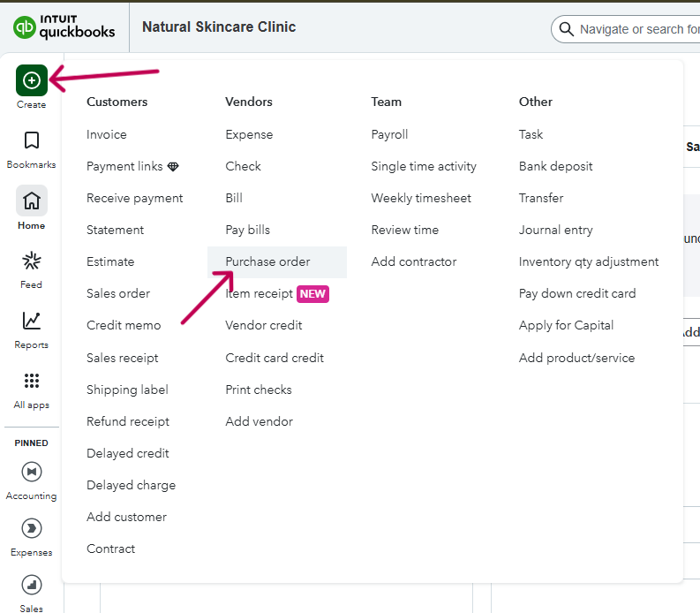Open pinned Sales icon
Image resolution: width=700 pixels, height=613 pixels.
[x=32, y=585]
